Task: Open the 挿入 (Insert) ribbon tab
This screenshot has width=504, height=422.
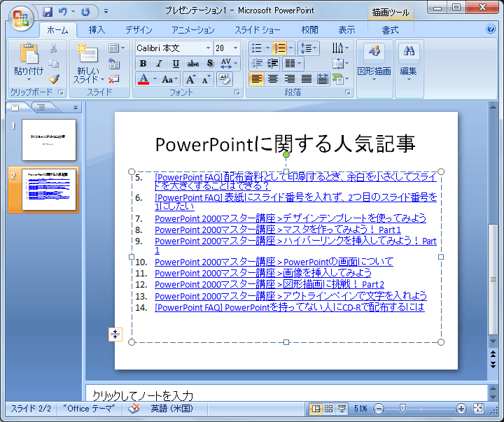Action: pyautogui.click(x=97, y=30)
